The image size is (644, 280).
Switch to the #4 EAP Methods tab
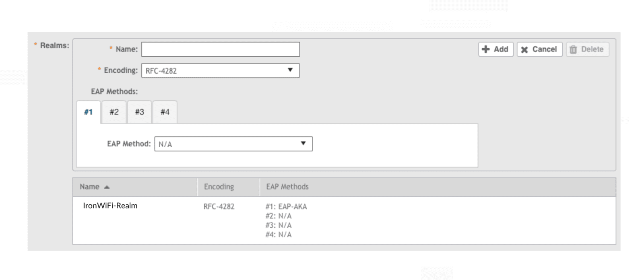click(165, 112)
